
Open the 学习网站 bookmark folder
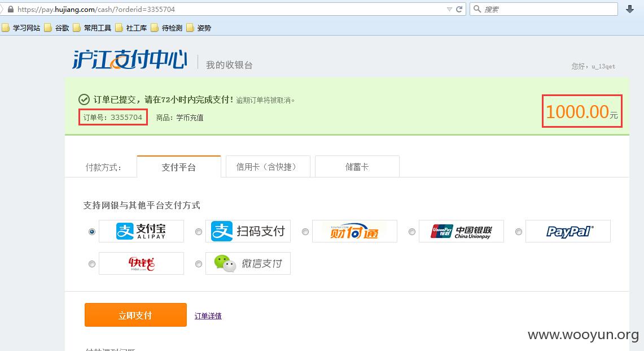coord(21,28)
